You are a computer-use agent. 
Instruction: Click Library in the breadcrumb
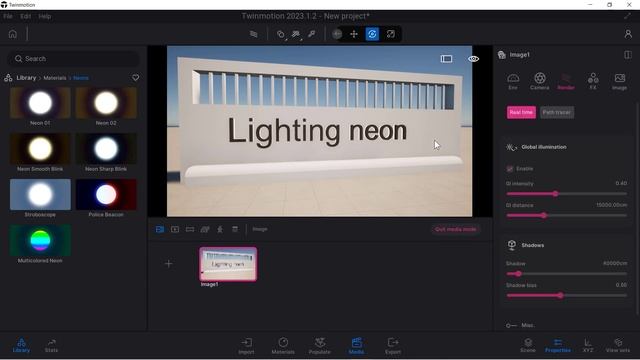[26, 78]
